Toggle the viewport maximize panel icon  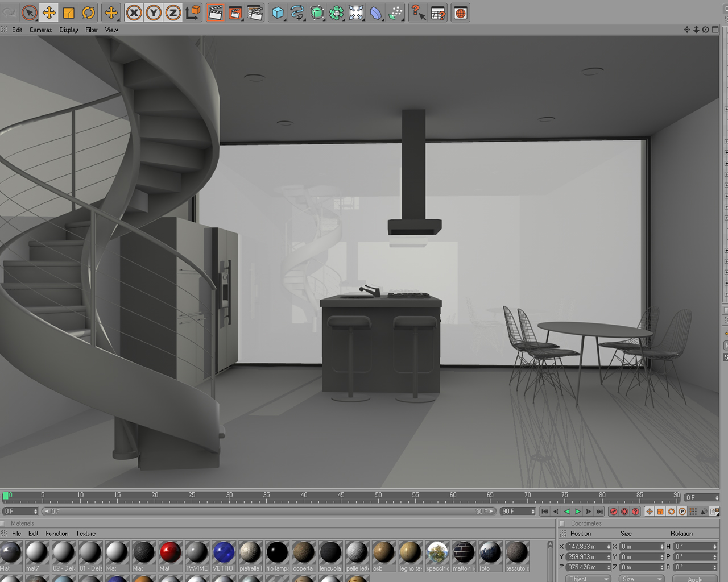pos(715,30)
